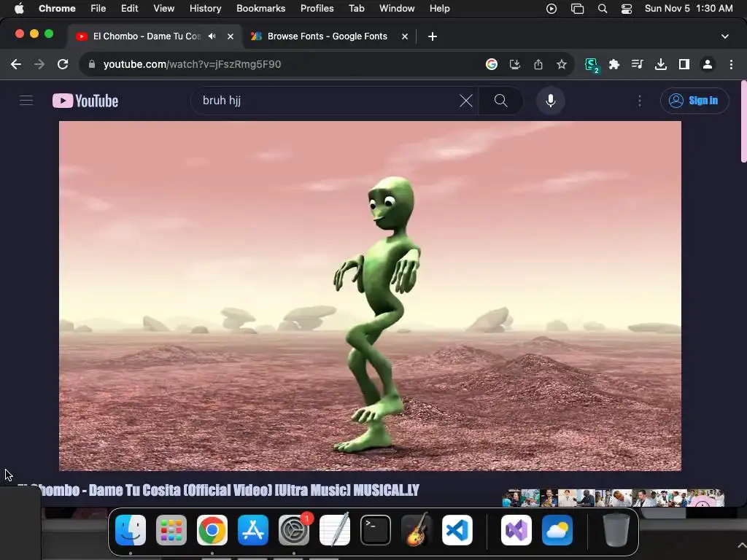Open the Apple menu
Screen dimensions: 747x560
coord(19,8)
